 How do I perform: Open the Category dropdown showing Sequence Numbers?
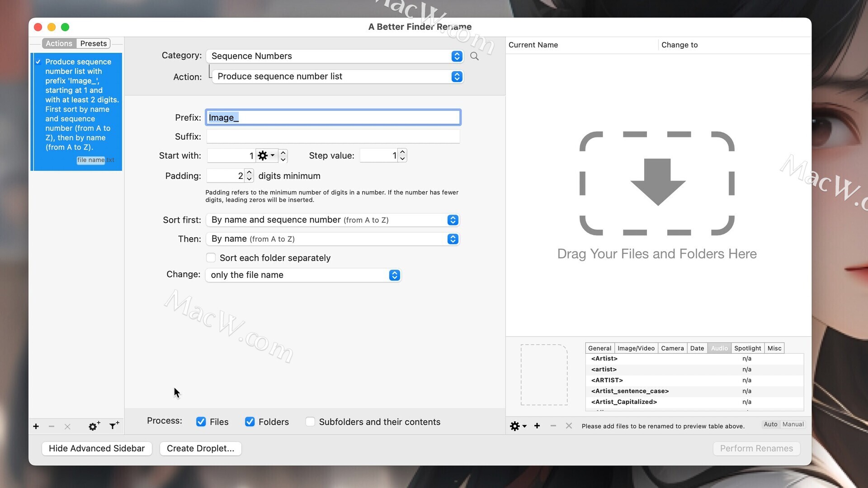[x=335, y=56]
